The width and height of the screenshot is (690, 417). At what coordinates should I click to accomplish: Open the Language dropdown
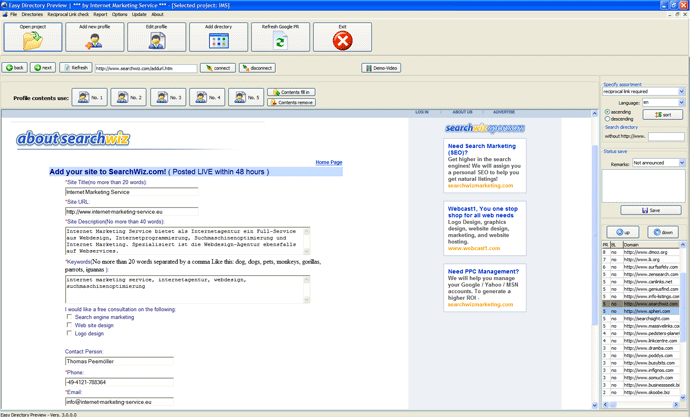tap(681, 102)
